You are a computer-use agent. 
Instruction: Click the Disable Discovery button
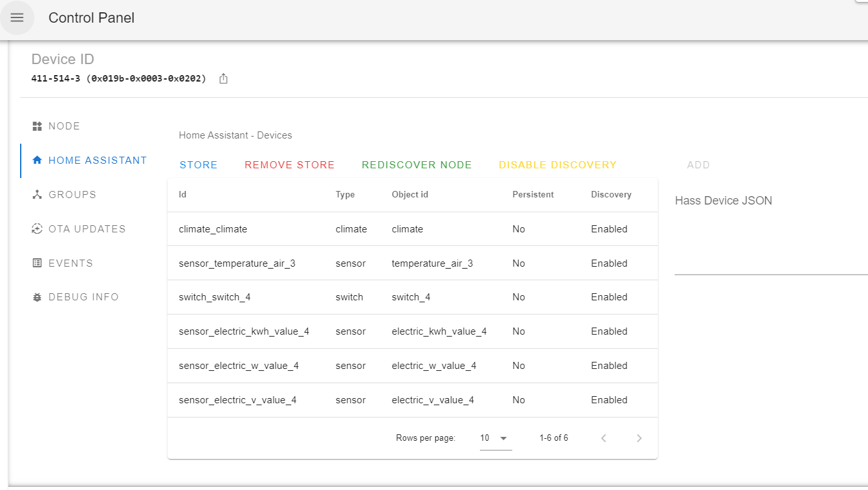[x=558, y=165]
